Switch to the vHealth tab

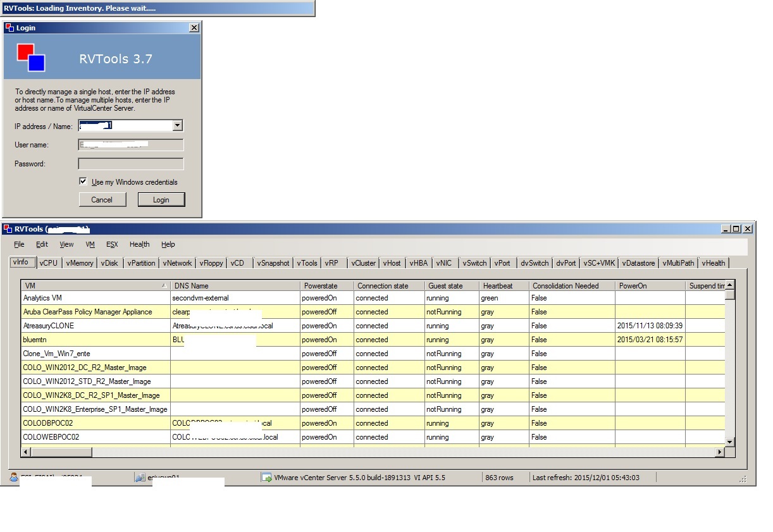714,263
